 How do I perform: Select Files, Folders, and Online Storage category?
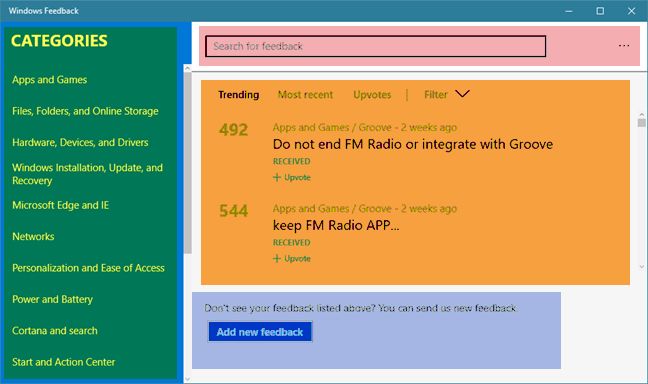[x=85, y=111]
